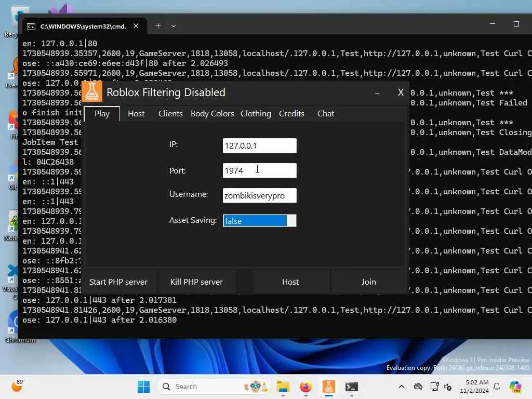
Task: Open Firefox from the taskbar
Action: point(305,387)
